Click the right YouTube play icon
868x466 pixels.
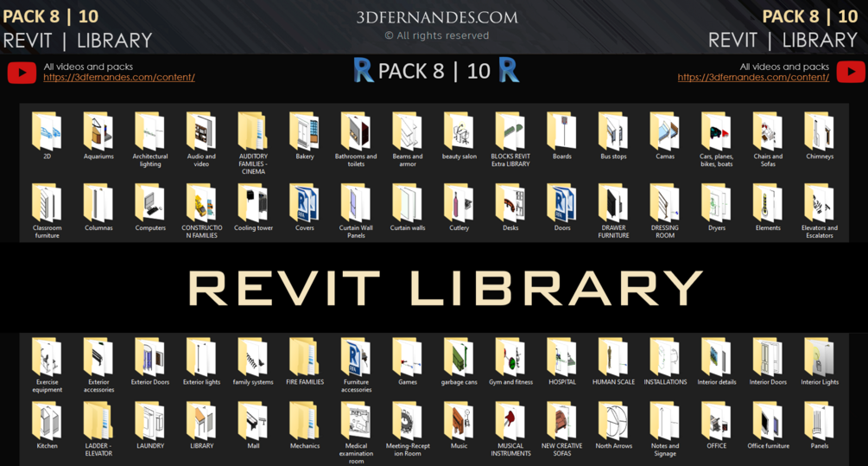pyautogui.click(x=850, y=72)
